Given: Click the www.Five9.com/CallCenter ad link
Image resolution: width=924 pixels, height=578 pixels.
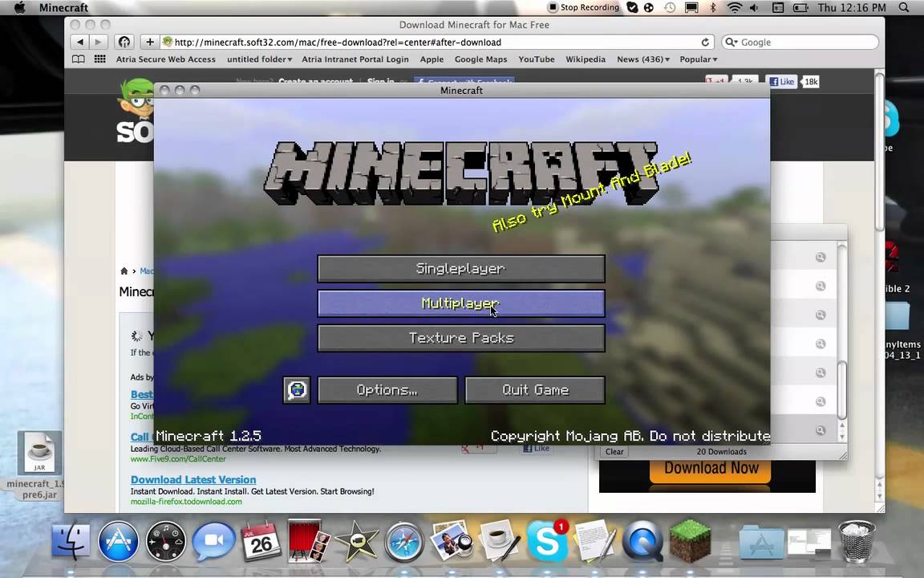Looking at the screenshot, I should tap(178, 459).
